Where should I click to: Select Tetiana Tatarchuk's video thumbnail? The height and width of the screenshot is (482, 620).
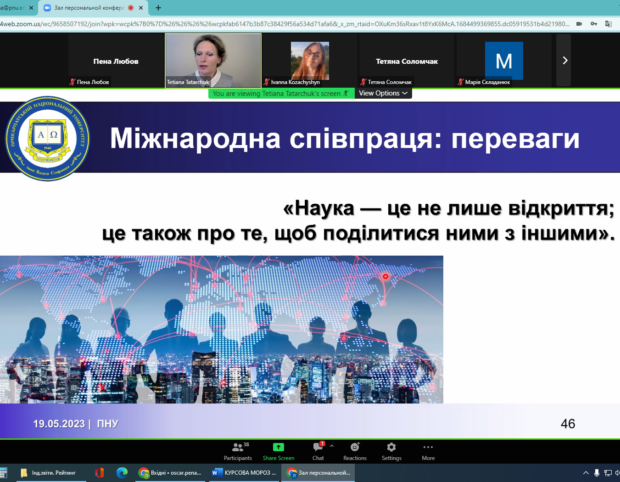pos(213,60)
